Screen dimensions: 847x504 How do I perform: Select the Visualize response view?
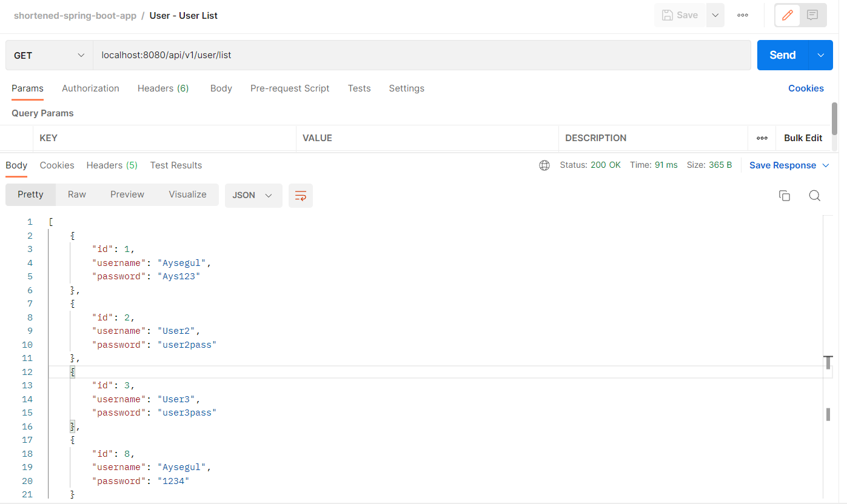[187, 194]
